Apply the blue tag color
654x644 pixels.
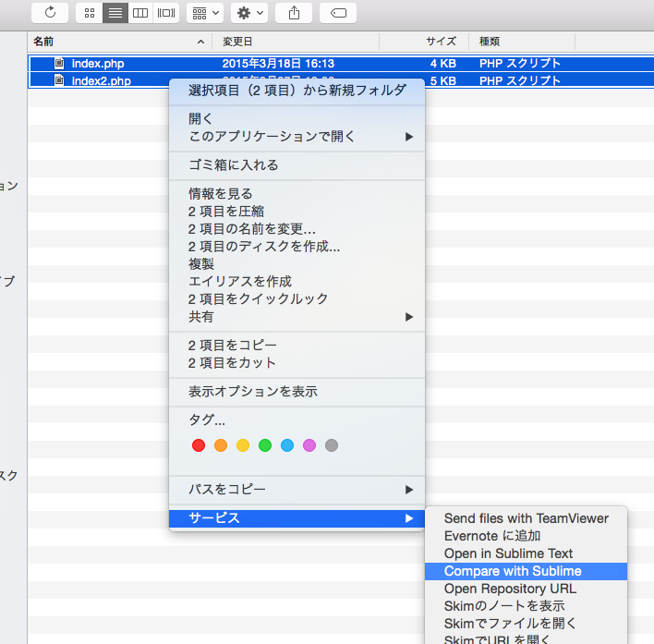[287, 445]
